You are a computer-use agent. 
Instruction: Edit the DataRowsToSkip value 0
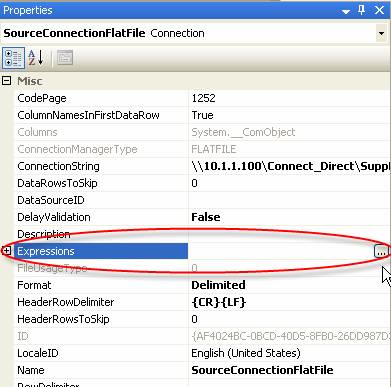[x=195, y=183]
